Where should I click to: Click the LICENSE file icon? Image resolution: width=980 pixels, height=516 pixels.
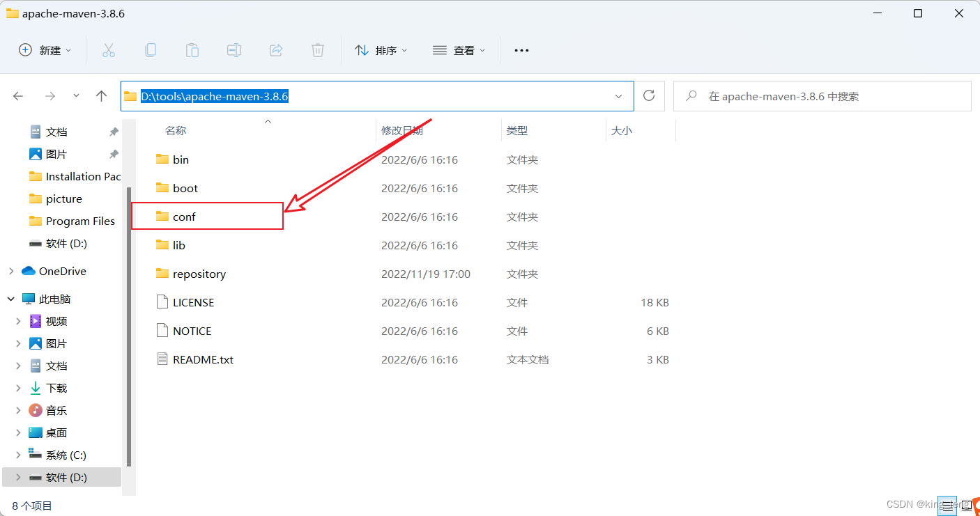[x=162, y=302]
